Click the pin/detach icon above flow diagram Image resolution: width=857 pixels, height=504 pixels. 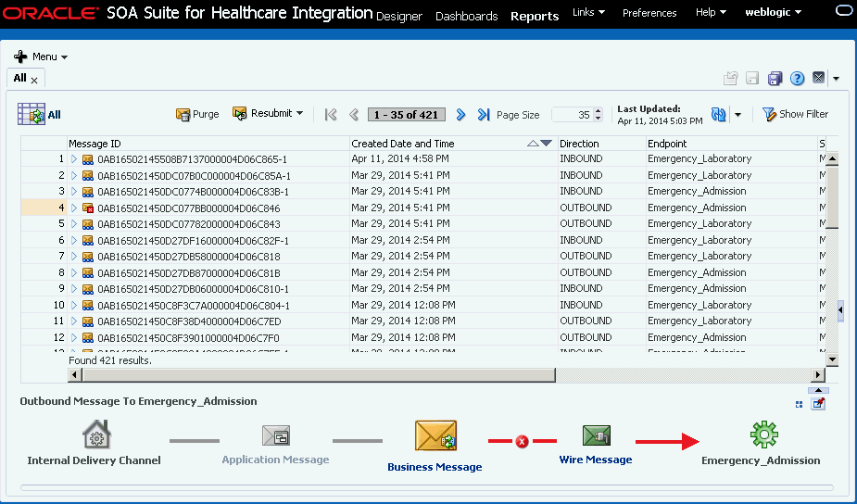(x=818, y=404)
